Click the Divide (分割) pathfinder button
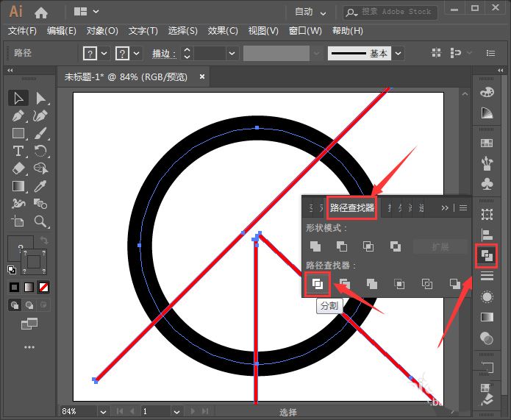The image size is (511, 420). click(x=317, y=283)
